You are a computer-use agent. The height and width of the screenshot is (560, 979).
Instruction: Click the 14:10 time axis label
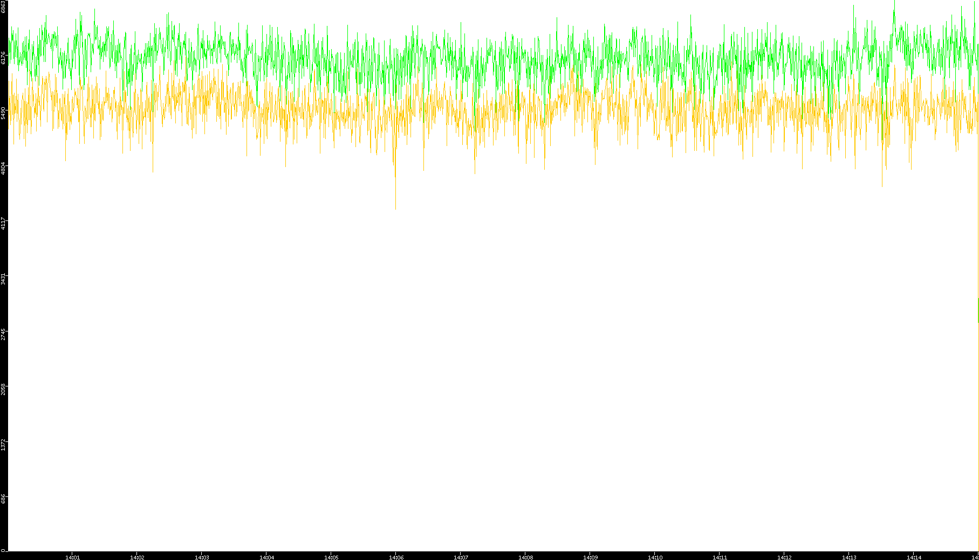(x=655, y=557)
